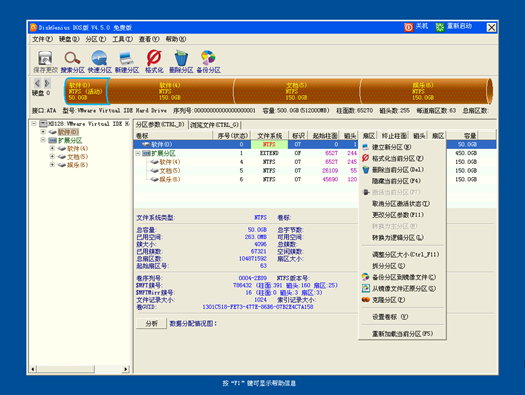Select 克隆分区 in the context menu
Viewport: 525px width, 395px height.
click(388, 300)
